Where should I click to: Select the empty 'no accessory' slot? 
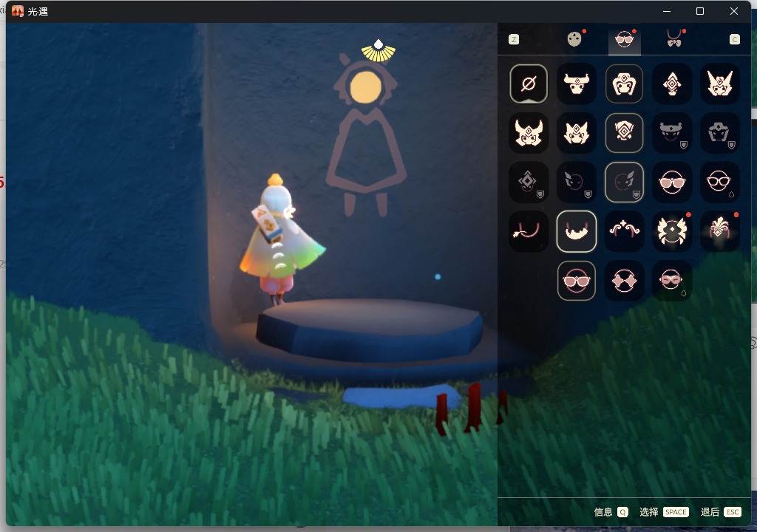point(528,83)
